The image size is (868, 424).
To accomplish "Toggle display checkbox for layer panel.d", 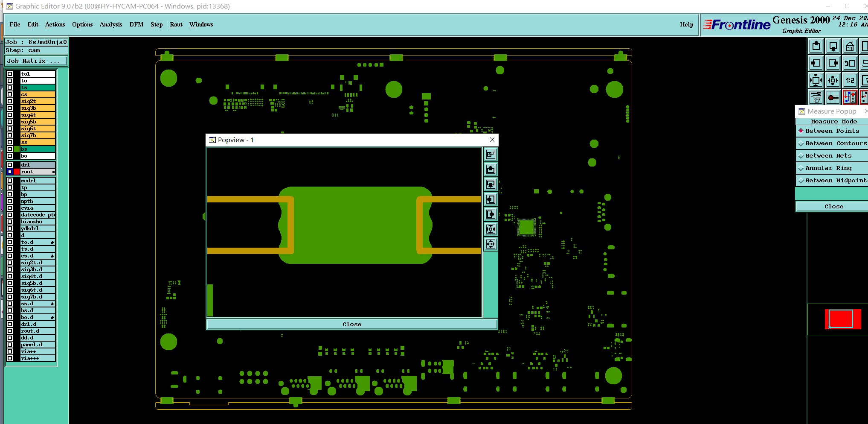I will 10,345.
